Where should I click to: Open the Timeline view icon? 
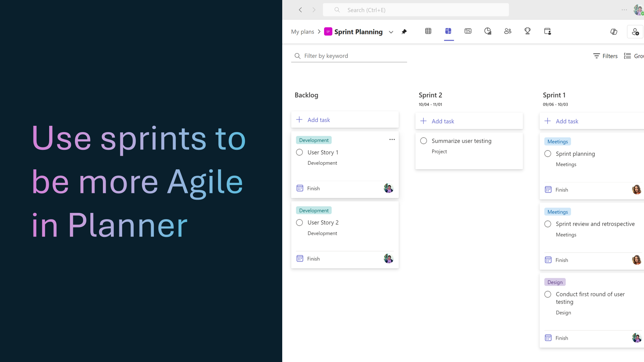468,31
